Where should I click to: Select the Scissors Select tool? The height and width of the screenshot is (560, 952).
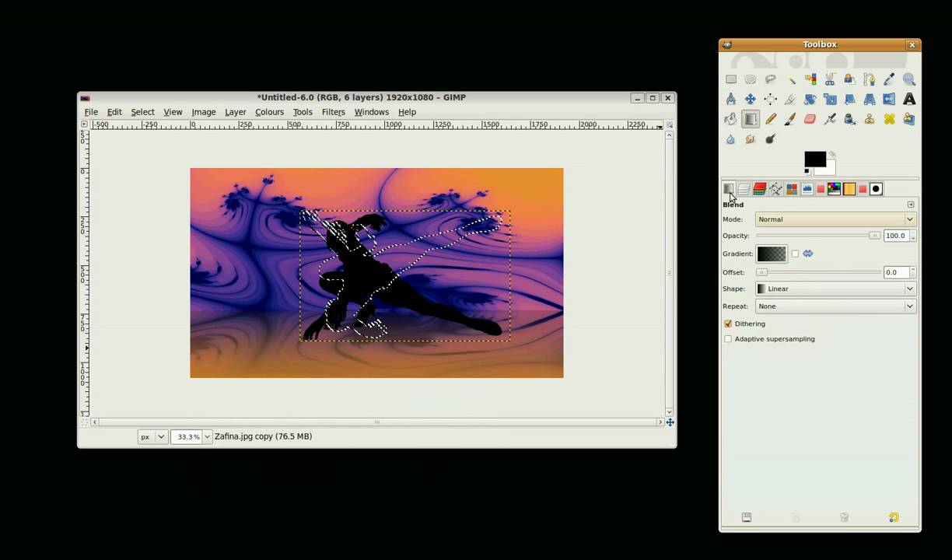[x=830, y=79]
